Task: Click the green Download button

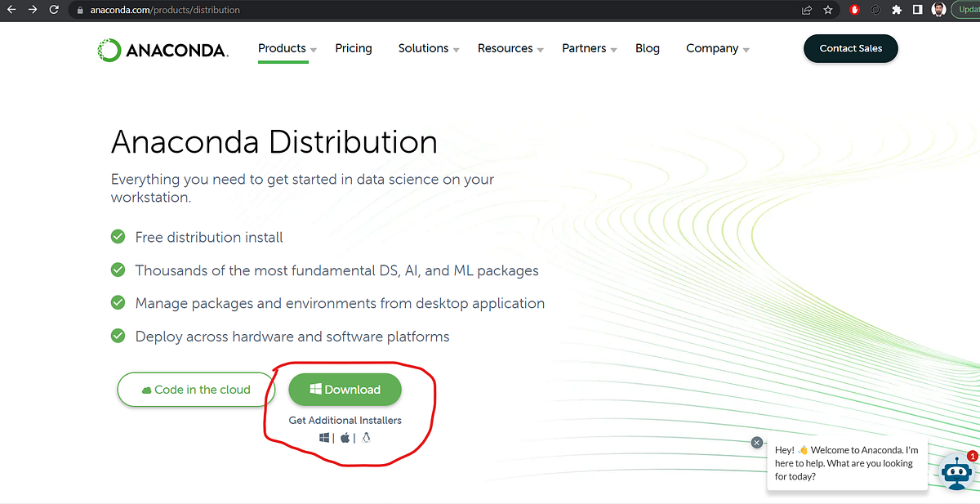Action: click(x=345, y=390)
